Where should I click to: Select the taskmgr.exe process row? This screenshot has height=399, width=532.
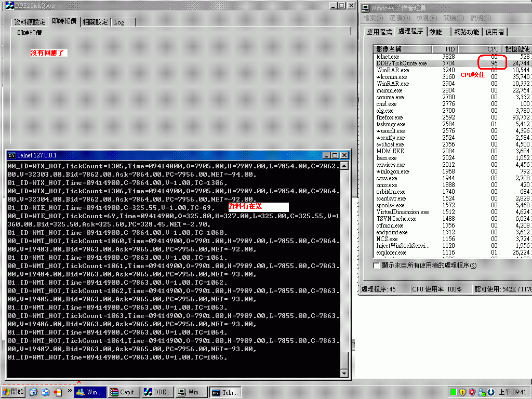point(453,124)
